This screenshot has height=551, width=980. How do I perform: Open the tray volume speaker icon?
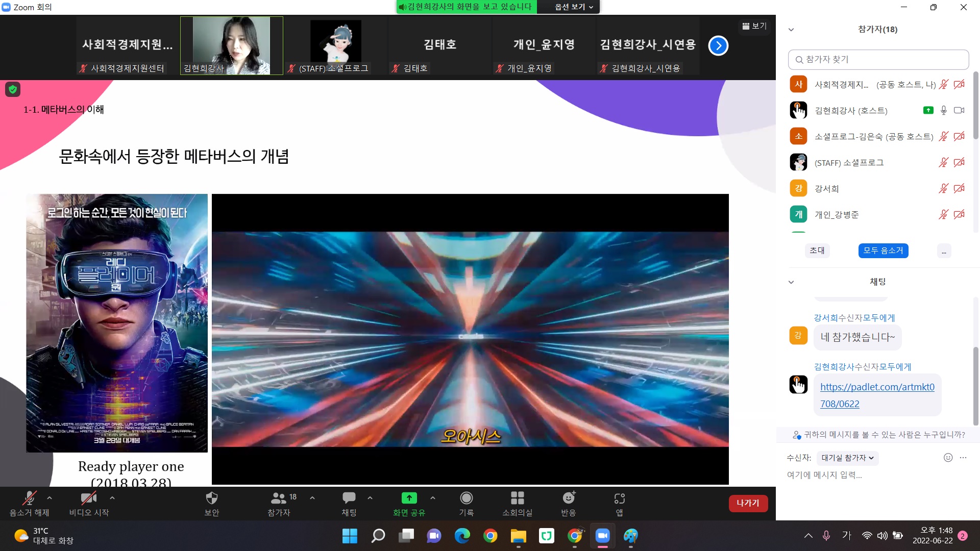tap(882, 536)
